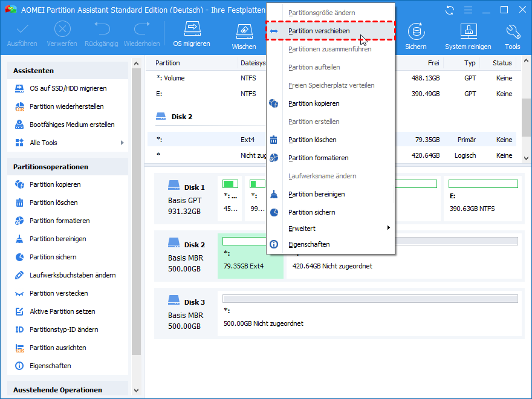Select the *: Volume NTFS row
Screen dimensions: 532x399
(x=332, y=78)
